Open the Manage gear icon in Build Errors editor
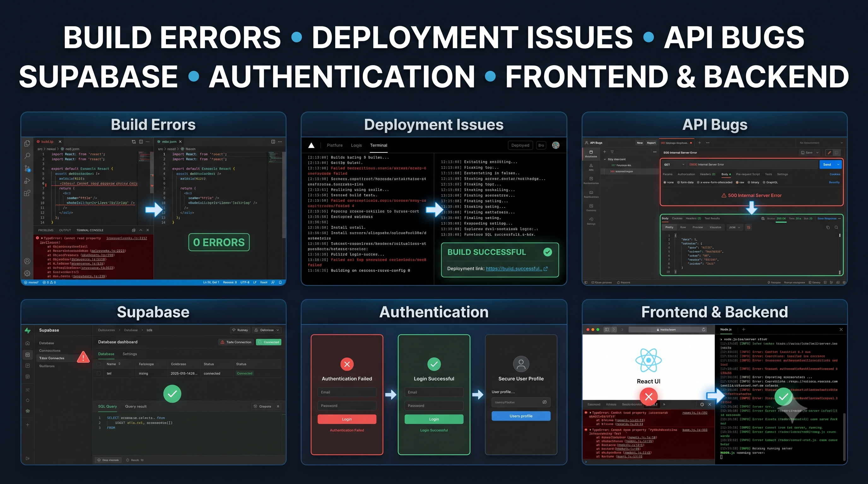 coord(27,273)
